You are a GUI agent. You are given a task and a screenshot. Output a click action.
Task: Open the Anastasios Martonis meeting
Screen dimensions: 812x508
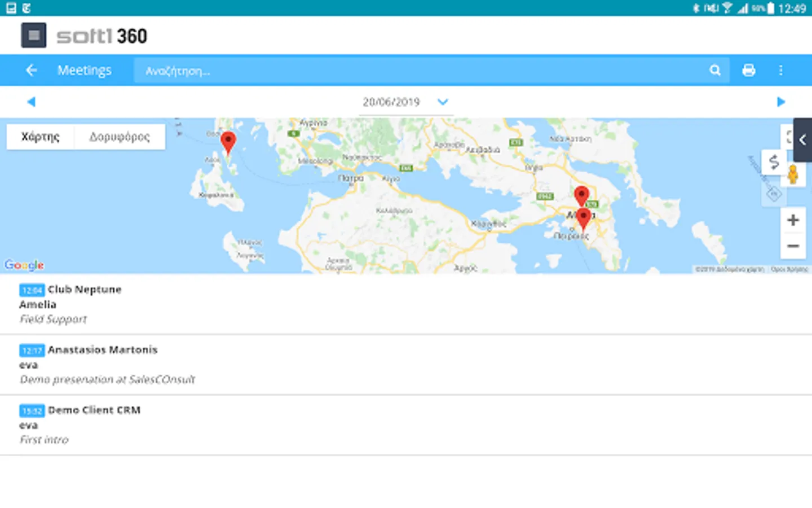406,365
